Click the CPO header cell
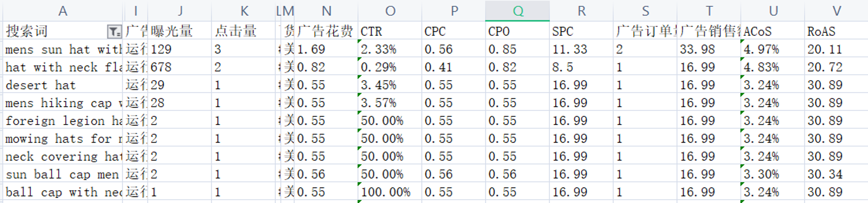 click(x=517, y=31)
